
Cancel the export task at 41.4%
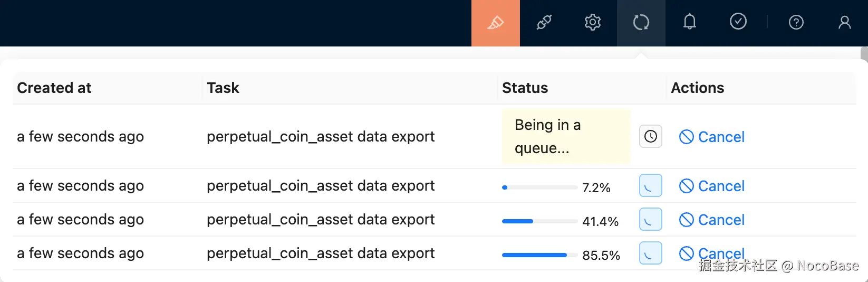[712, 220]
